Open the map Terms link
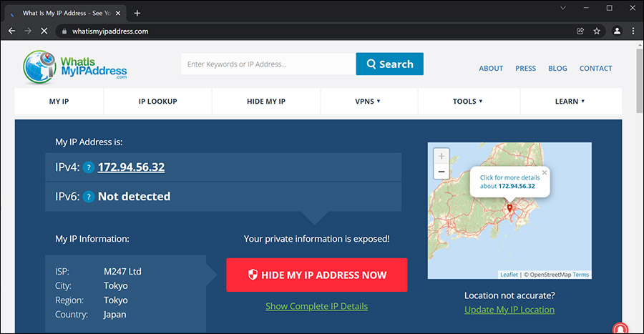 coord(581,275)
